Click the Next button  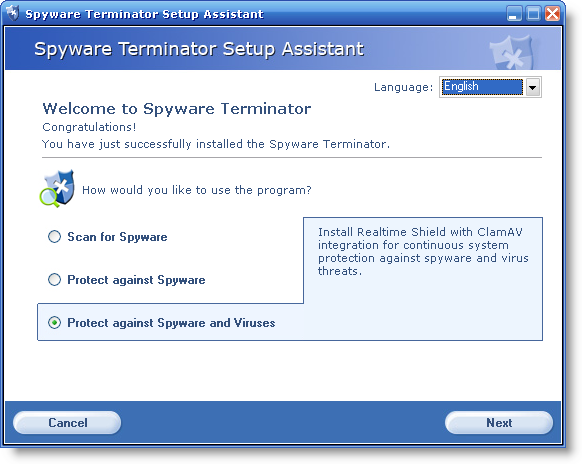point(499,422)
